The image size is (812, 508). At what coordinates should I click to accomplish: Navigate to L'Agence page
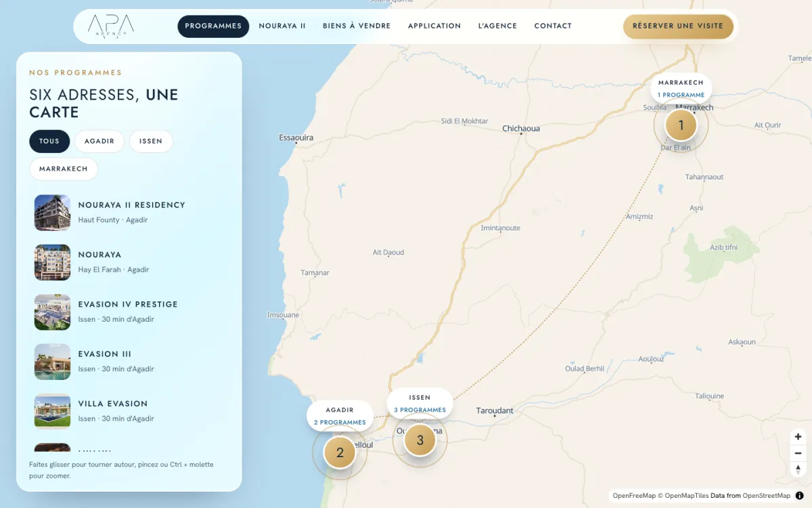(497, 26)
